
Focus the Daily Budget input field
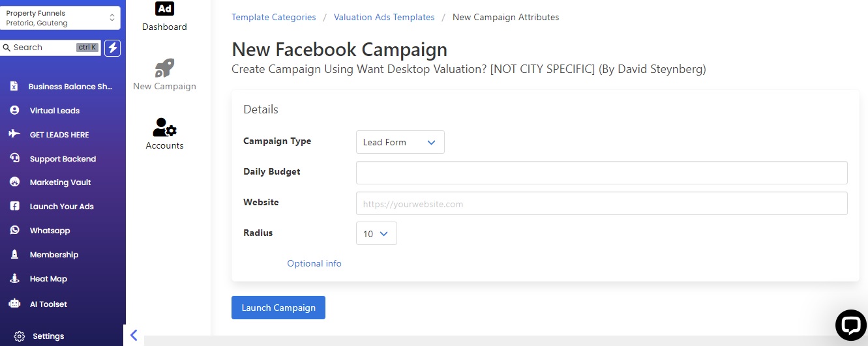click(x=602, y=173)
